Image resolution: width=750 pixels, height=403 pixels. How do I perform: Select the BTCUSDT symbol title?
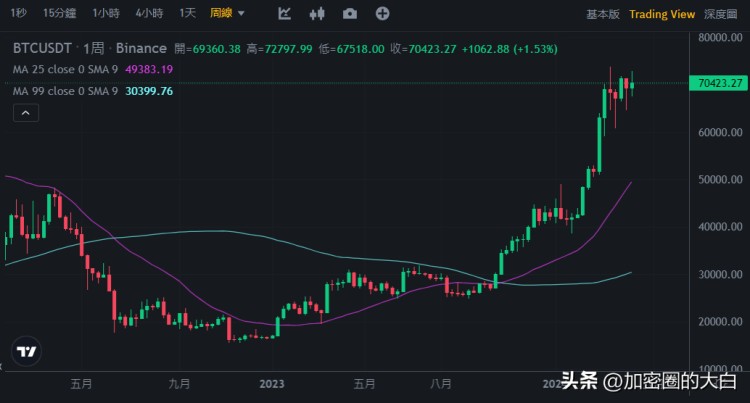point(42,48)
